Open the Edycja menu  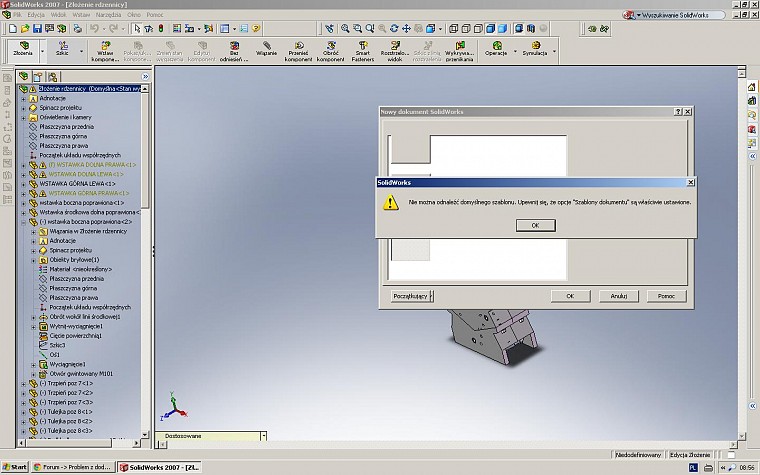click(36, 15)
